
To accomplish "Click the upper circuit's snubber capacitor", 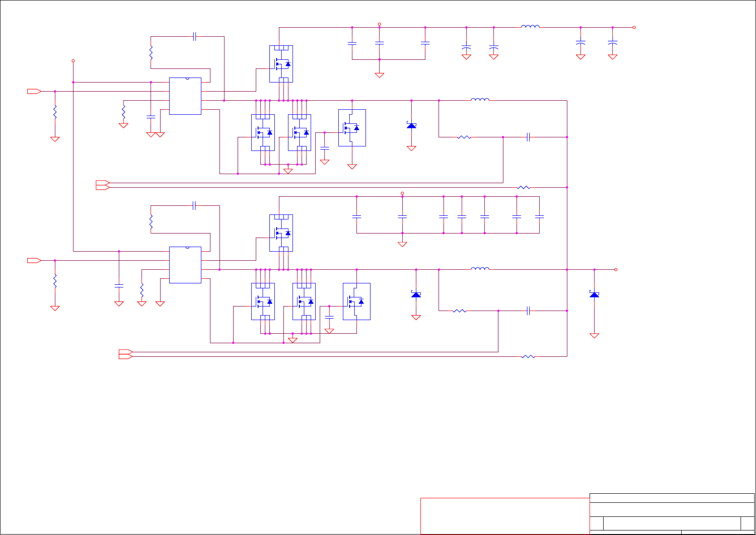I will [528, 137].
